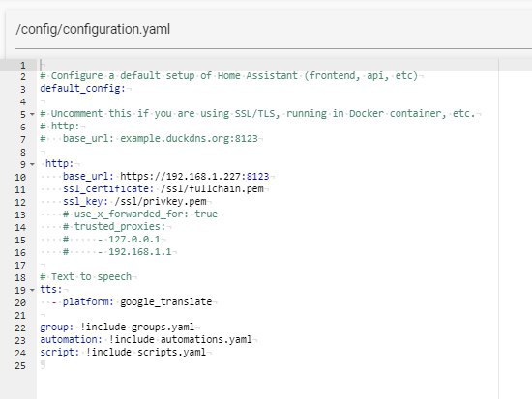Click the 'https://192.168.1.227:8123' value
The height and width of the screenshot is (399, 532).
[x=194, y=176]
